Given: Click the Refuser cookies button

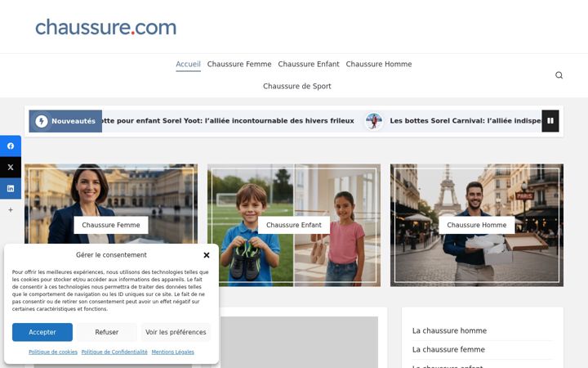Looking at the screenshot, I should coord(106,332).
